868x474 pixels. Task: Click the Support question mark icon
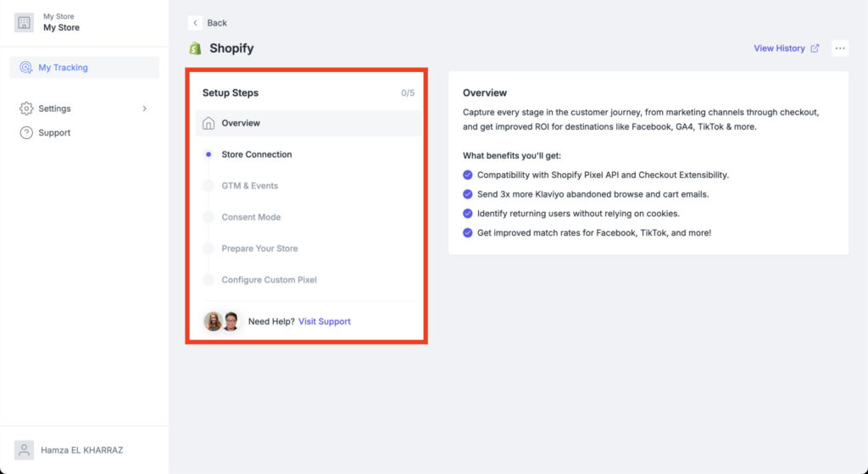26,133
